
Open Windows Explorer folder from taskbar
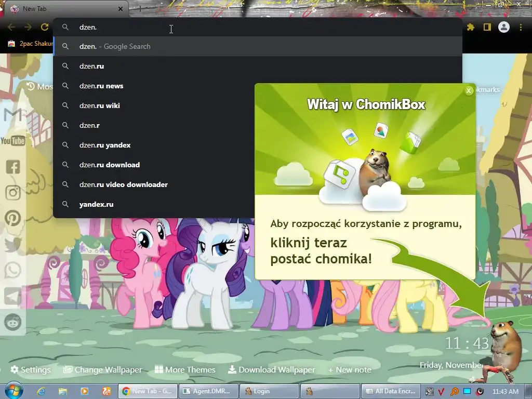[63, 391]
